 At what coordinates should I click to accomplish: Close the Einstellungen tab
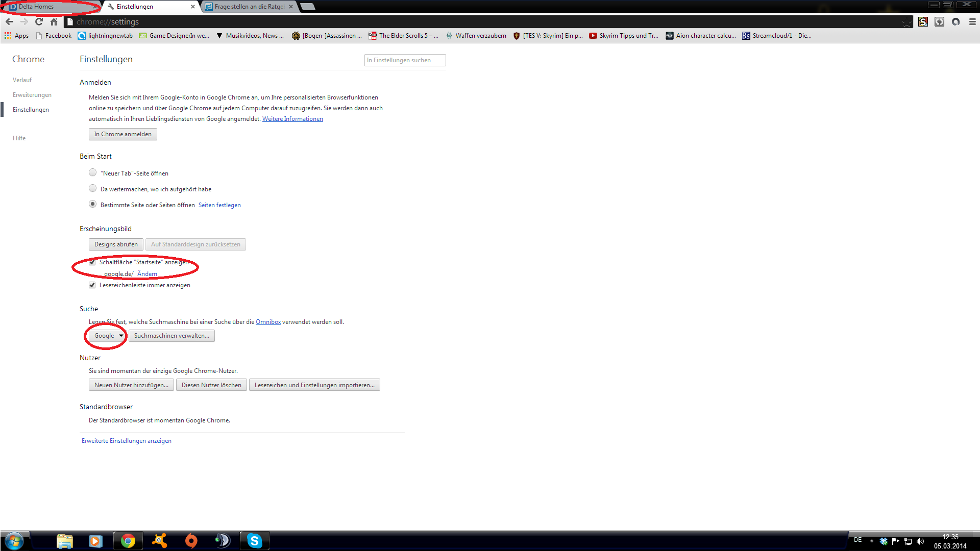(192, 7)
